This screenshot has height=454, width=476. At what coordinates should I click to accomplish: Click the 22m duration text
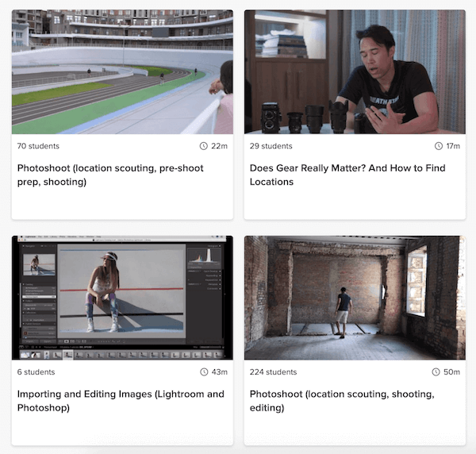pos(219,146)
